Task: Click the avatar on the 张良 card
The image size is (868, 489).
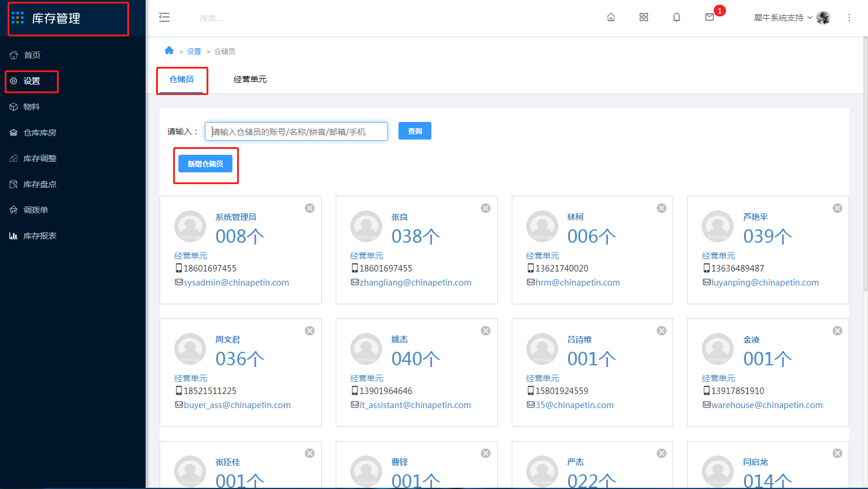Action: [366, 226]
